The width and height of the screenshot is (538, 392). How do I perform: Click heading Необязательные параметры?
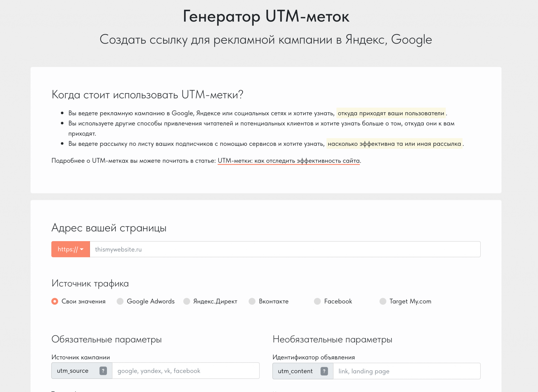pyautogui.click(x=332, y=339)
